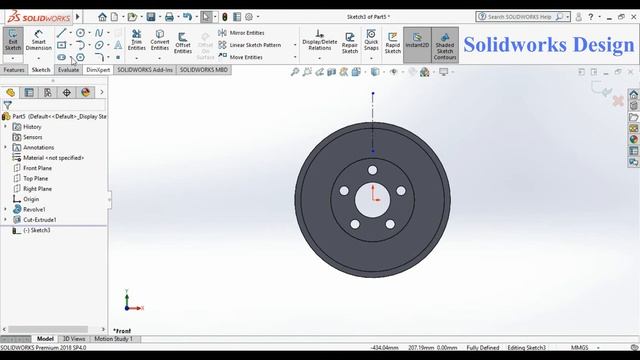Open the SOLIDWORKS MBD tab
This screenshot has width=640, height=360.
pos(204,70)
